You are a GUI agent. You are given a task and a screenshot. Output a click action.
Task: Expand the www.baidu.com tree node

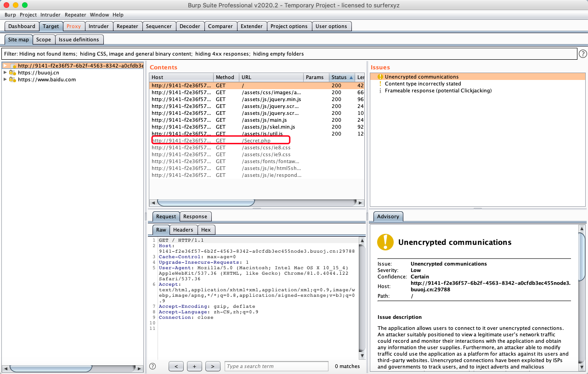click(5, 79)
